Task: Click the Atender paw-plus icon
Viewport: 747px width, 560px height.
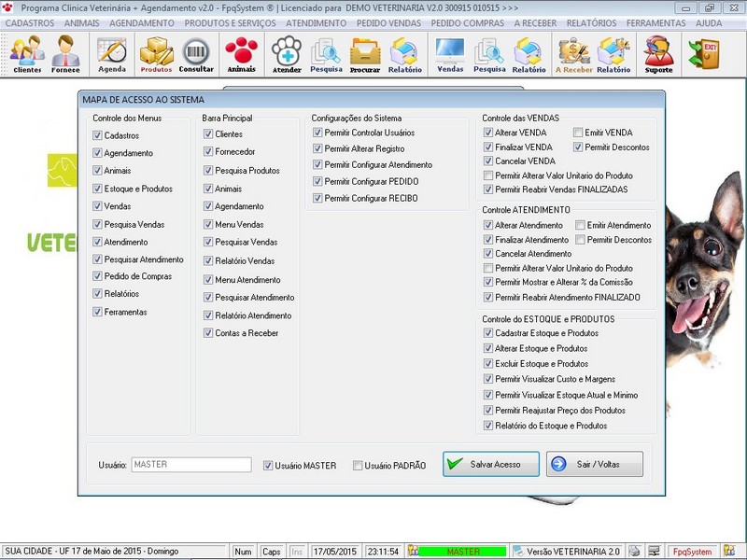Action: click(x=287, y=54)
